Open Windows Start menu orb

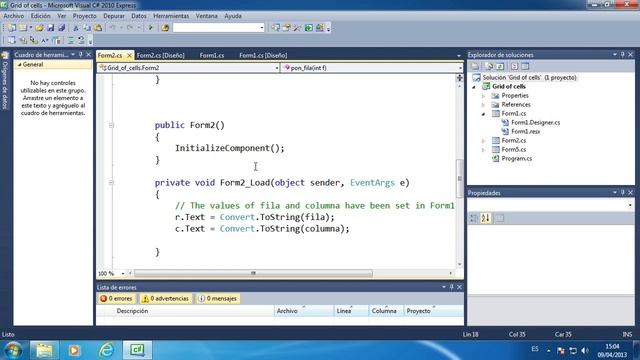click(x=13, y=350)
